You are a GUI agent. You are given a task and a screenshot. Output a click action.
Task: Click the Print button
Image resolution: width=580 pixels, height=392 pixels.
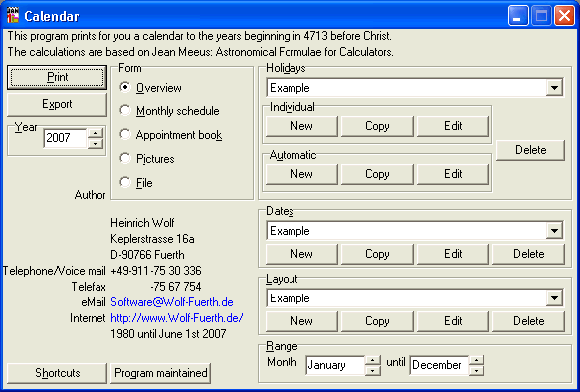click(x=58, y=77)
